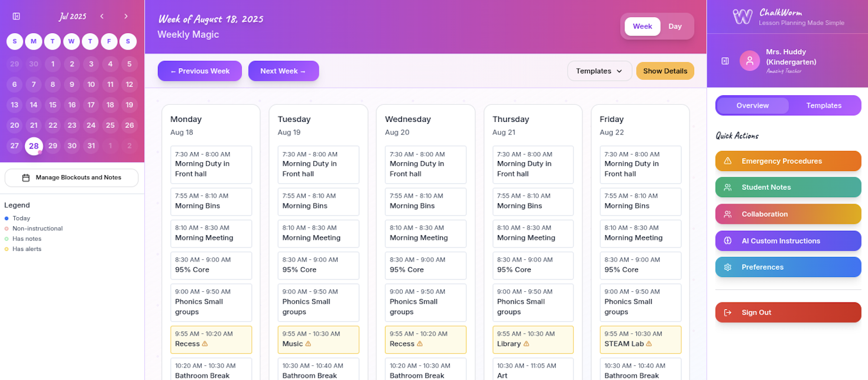Image resolution: width=868 pixels, height=380 pixels.
Task: Open the Overview tab
Action: (x=753, y=105)
